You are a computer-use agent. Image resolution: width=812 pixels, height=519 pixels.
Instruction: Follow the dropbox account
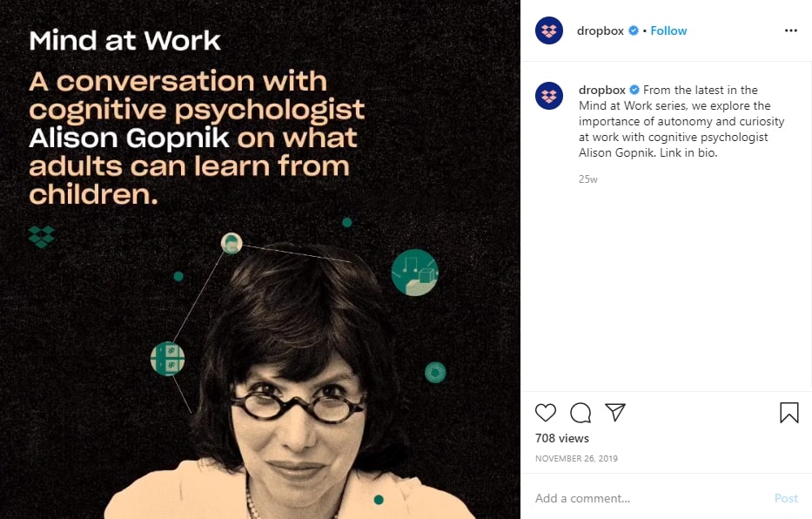pyautogui.click(x=668, y=30)
